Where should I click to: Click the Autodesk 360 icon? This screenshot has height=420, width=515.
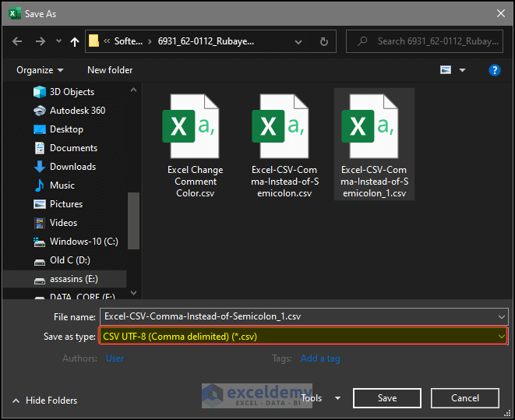tap(40, 111)
